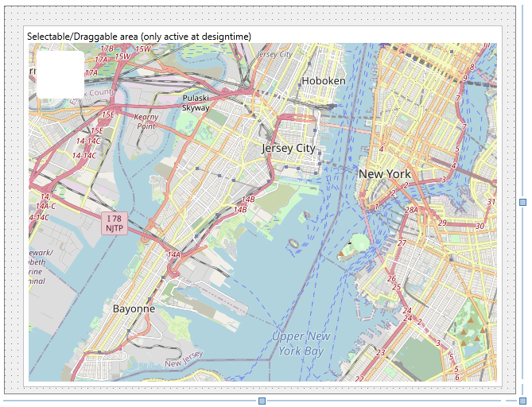Click the "Kearny Point" label
Image resolution: width=532 pixels, height=407 pixels.
coord(146,122)
